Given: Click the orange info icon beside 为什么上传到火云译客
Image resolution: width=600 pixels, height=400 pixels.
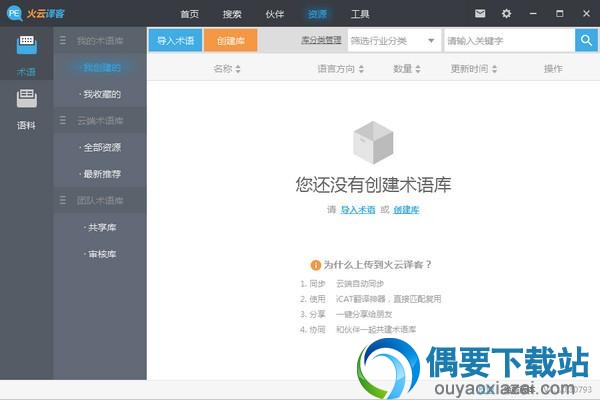Looking at the screenshot, I should pyautogui.click(x=315, y=265).
